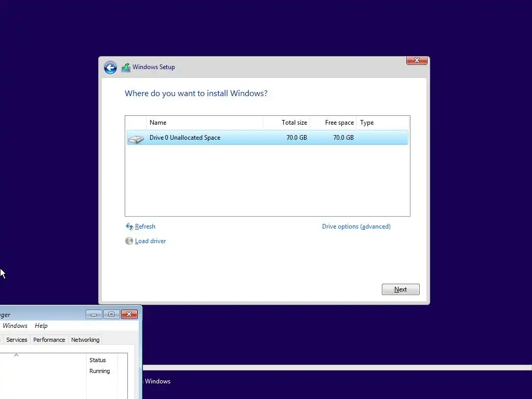Refresh the drive list via link
This screenshot has height=399, width=532.
coord(145,227)
